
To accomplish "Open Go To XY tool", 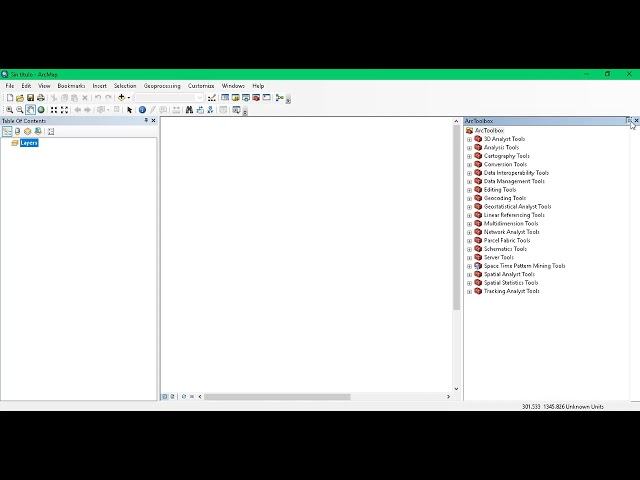I will tap(210, 110).
